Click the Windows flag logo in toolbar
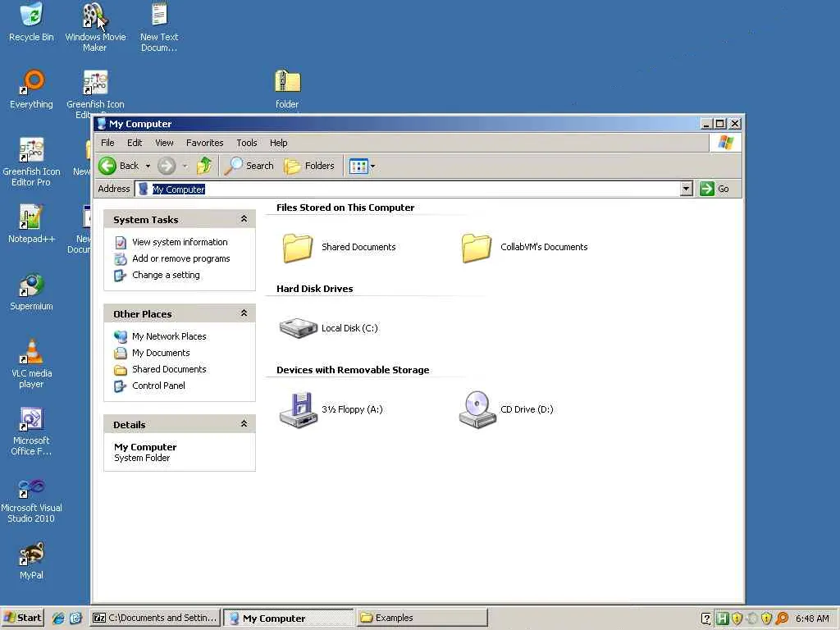Viewport: 840px width, 630px height. click(726, 143)
